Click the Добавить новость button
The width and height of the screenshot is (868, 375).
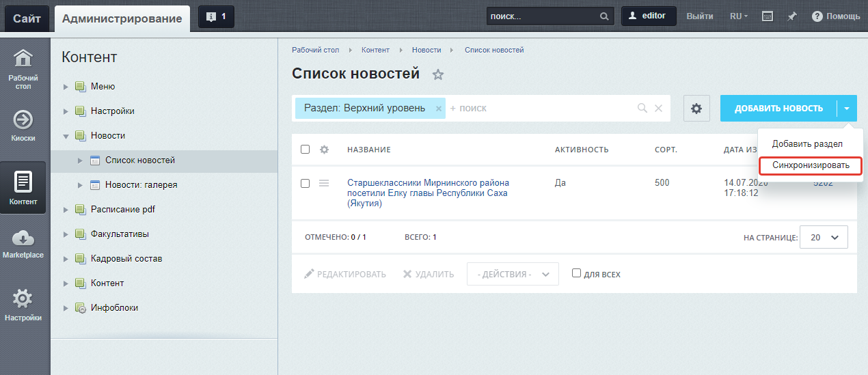pos(778,108)
